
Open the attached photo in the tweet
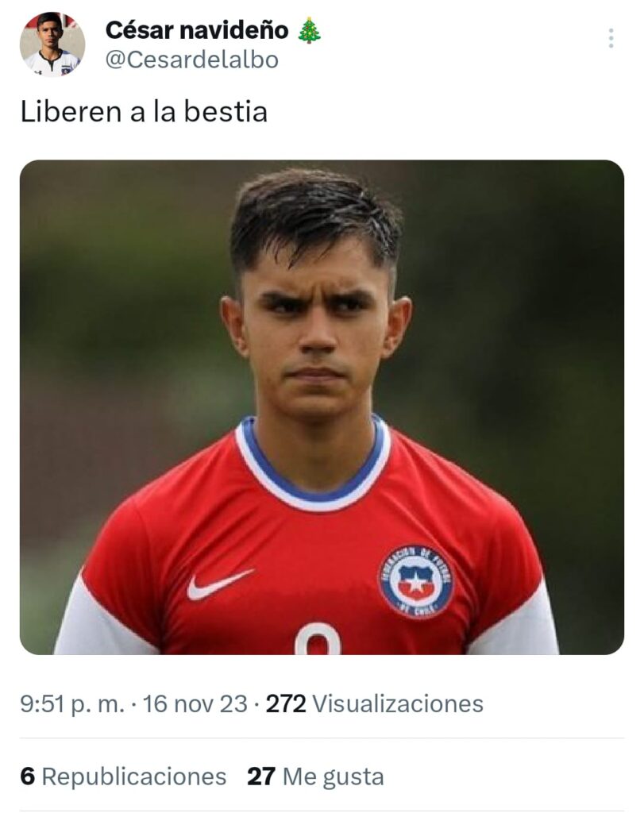click(x=322, y=407)
